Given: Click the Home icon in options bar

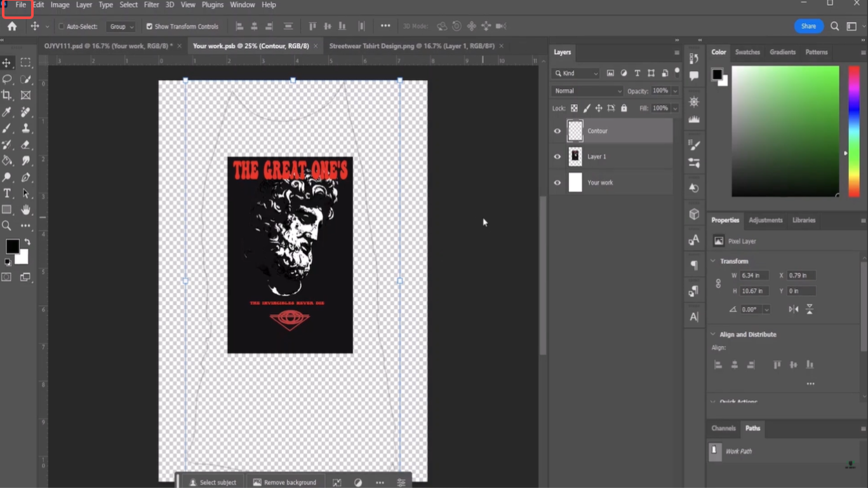Looking at the screenshot, I should (12, 27).
